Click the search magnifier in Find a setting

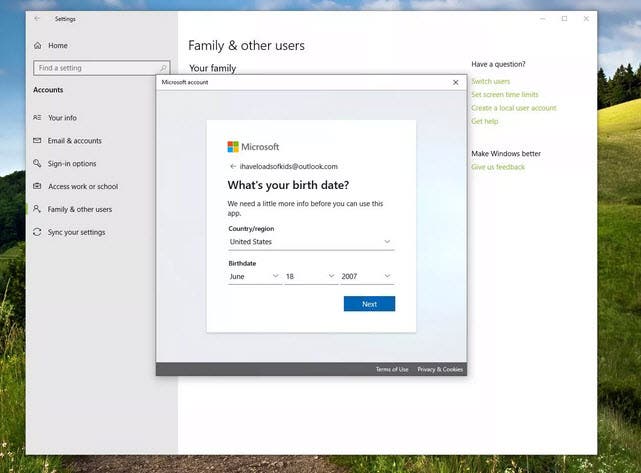pyautogui.click(x=163, y=68)
